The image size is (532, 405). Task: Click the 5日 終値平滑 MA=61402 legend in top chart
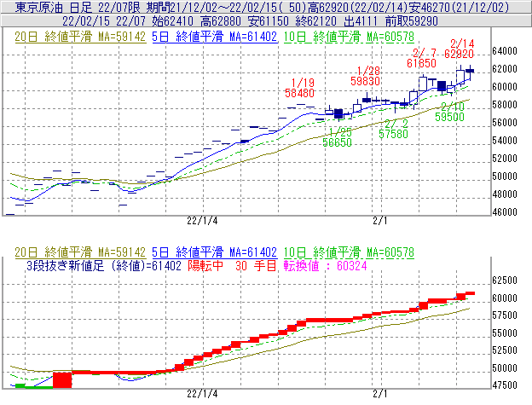click(215, 37)
